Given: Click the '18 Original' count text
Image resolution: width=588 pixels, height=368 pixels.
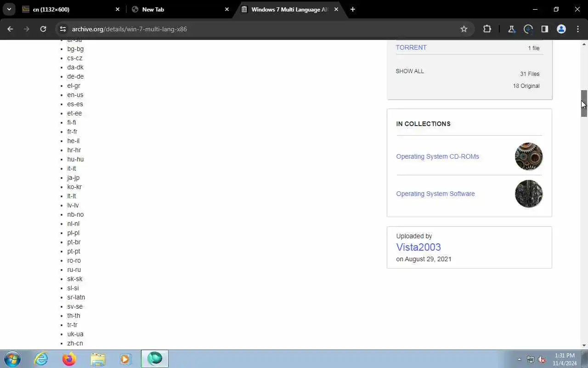Looking at the screenshot, I should tap(526, 86).
